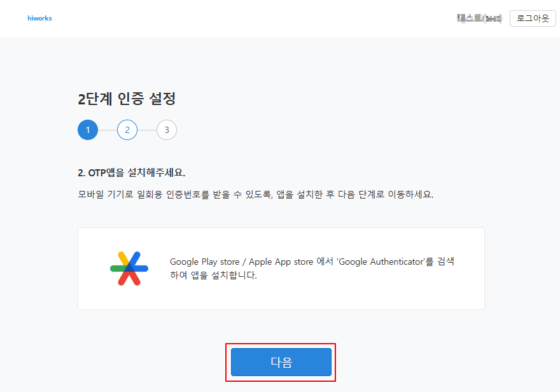Select the step 3 circle indicator

pyautogui.click(x=167, y=130)
